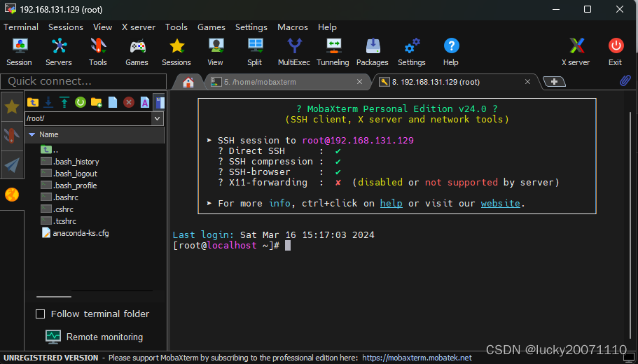Select the orange globe Sftp sidebar tab
This screenshot has height=364, width=638.
(12, 195)
